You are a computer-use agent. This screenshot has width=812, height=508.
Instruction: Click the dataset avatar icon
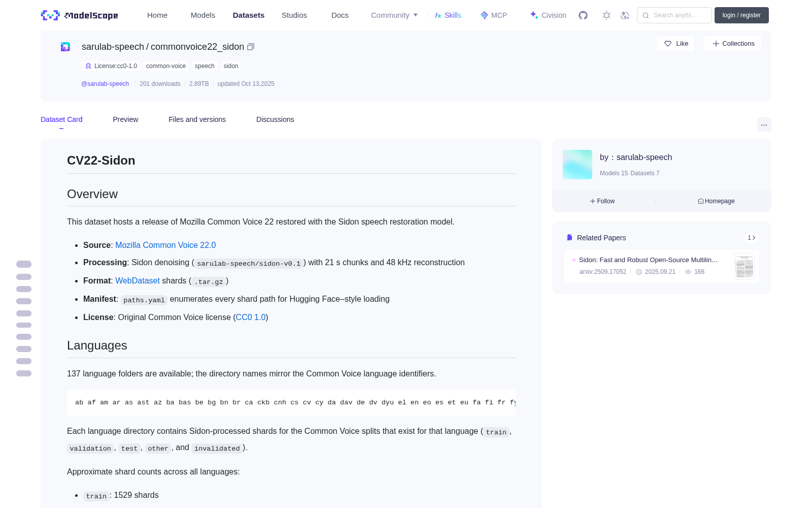pyautogui.click(x=65, y=47)
